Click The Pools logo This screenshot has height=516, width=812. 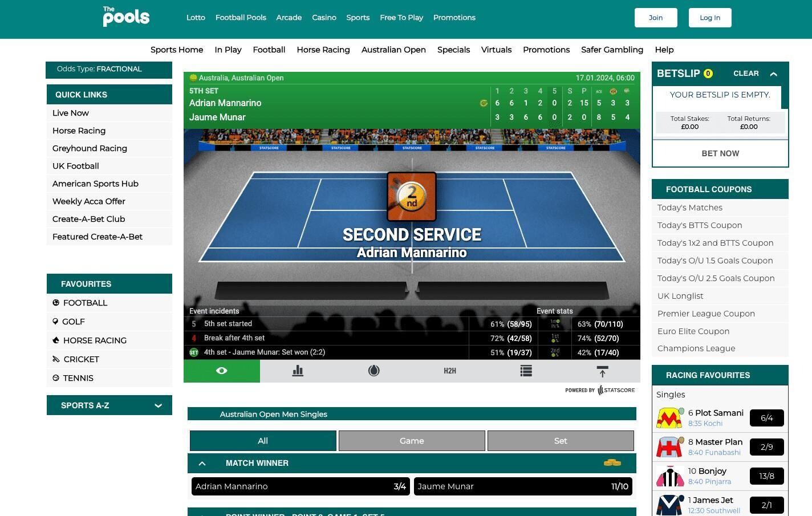point(126,17)
